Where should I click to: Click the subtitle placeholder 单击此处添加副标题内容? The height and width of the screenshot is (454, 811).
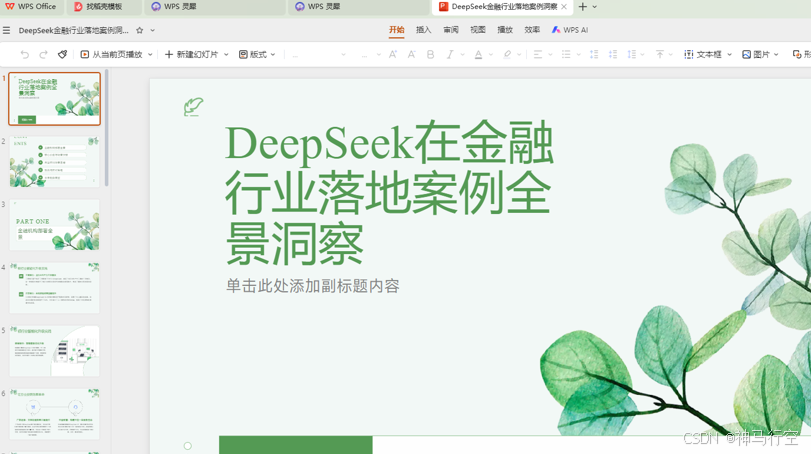pos(312,286)
